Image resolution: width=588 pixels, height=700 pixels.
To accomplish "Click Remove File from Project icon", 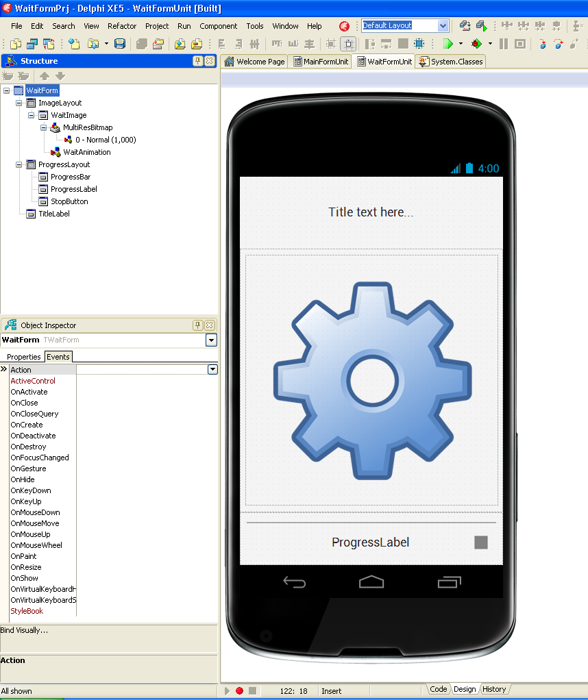I will pyautogui.click(x=197, y=44).
